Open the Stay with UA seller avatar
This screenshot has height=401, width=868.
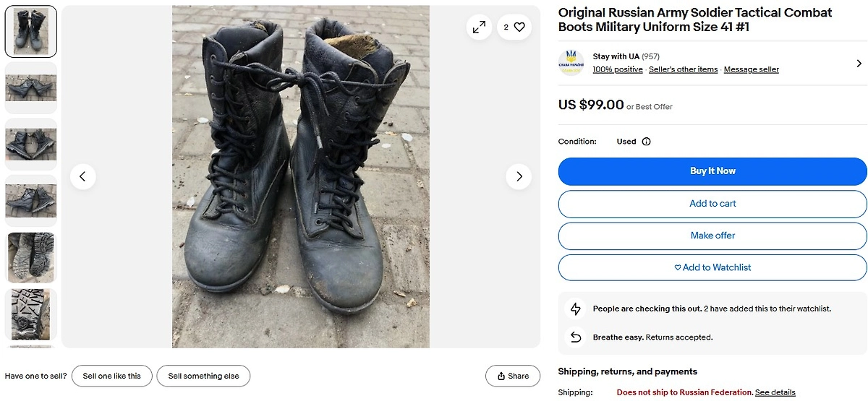click(x=571, y=63)
